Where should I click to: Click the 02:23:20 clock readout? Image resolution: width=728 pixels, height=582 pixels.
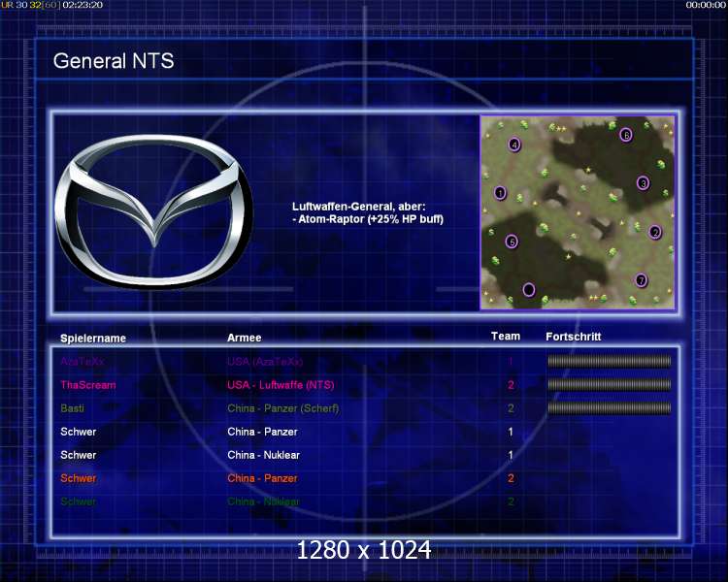click(83, 5)
